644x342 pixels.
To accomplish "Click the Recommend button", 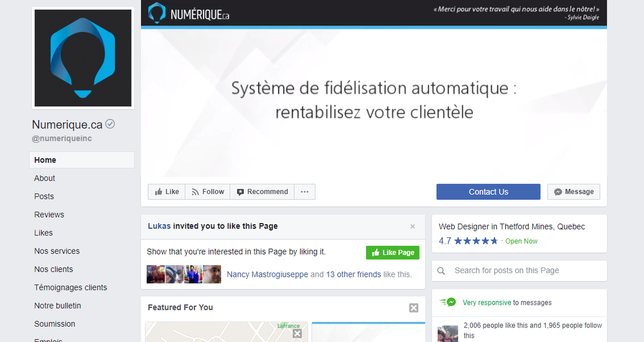I will click(x=262, y=192).
